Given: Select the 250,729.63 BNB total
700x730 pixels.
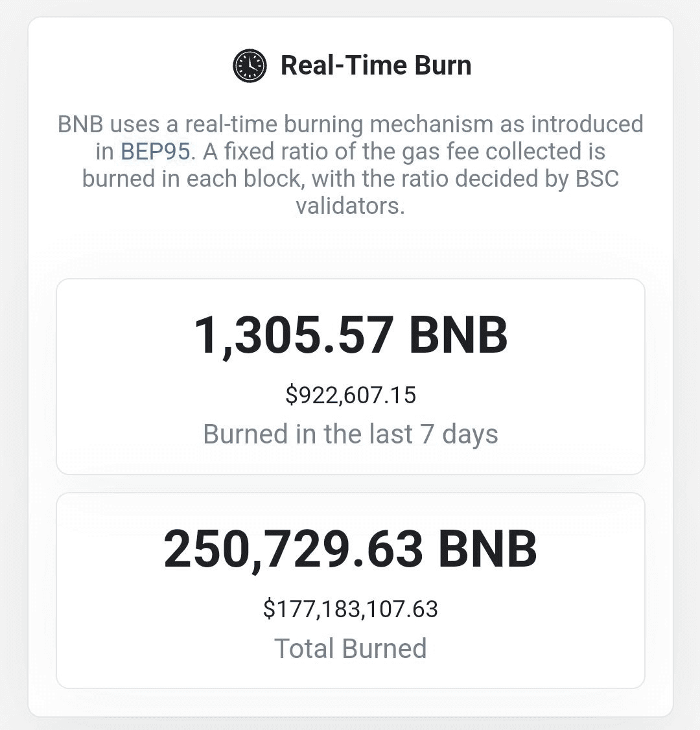Looking at the screenshot, I should [351, 549].
